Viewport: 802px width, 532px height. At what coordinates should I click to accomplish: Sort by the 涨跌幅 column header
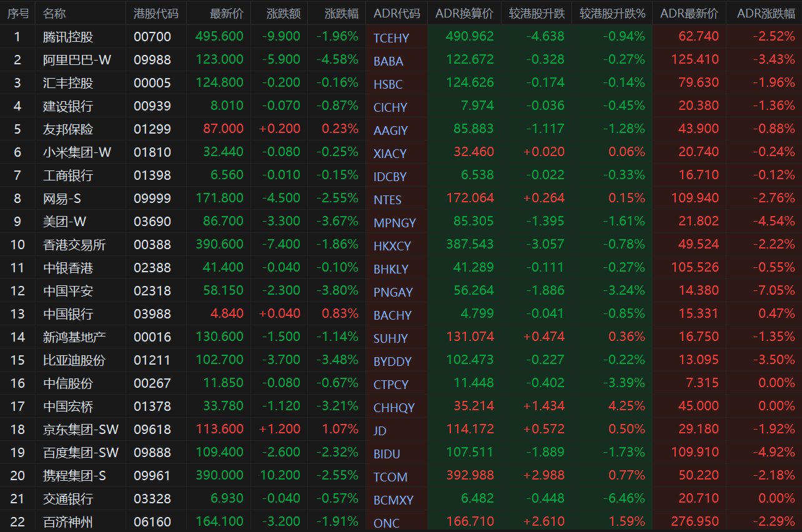[x=342, y=13]
